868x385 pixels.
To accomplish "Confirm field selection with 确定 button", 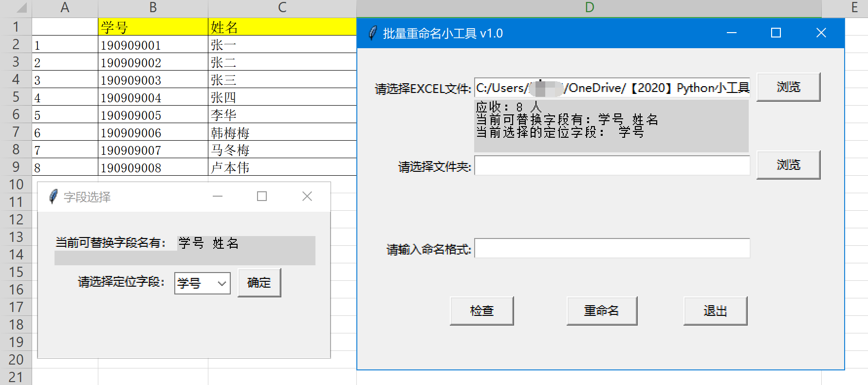I will coord(259,283).
